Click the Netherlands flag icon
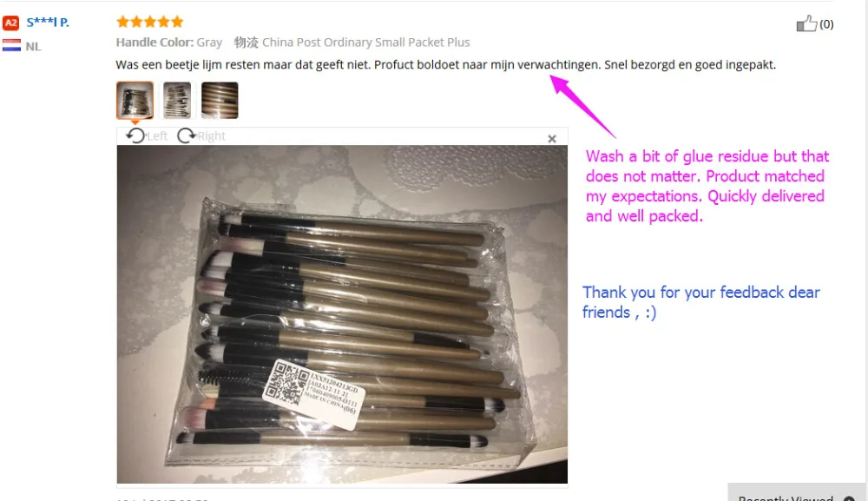Screen dimensions: 868x501 11,45
